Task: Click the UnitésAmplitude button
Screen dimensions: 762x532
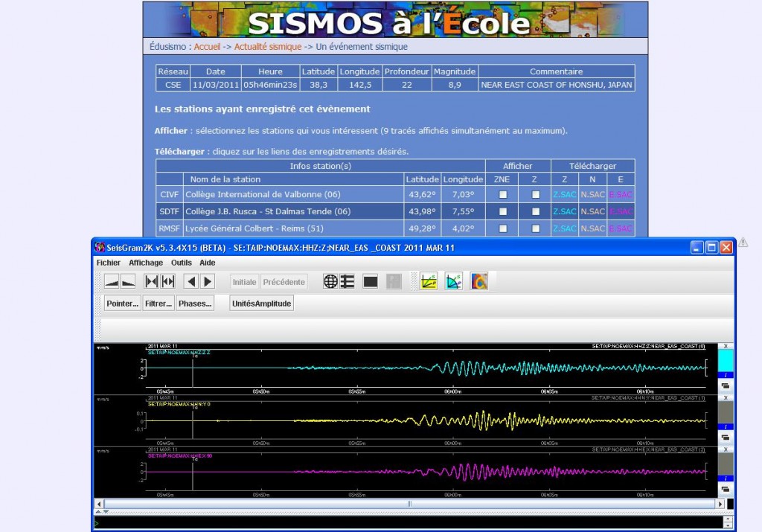Action: coord(261,304)
